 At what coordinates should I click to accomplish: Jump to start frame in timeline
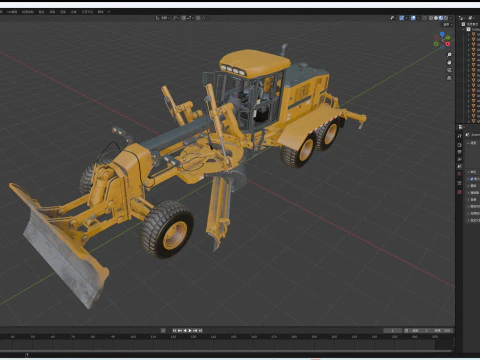[175, 330]
